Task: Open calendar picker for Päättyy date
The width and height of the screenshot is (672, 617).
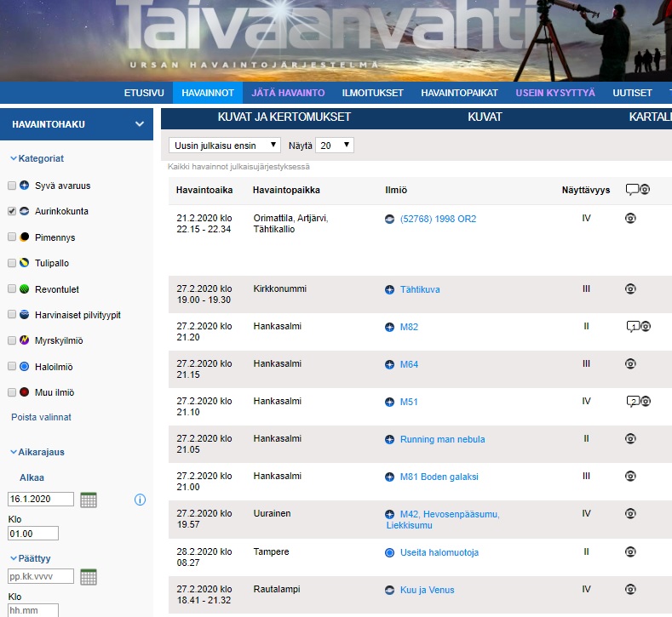Action: [89, 577]
